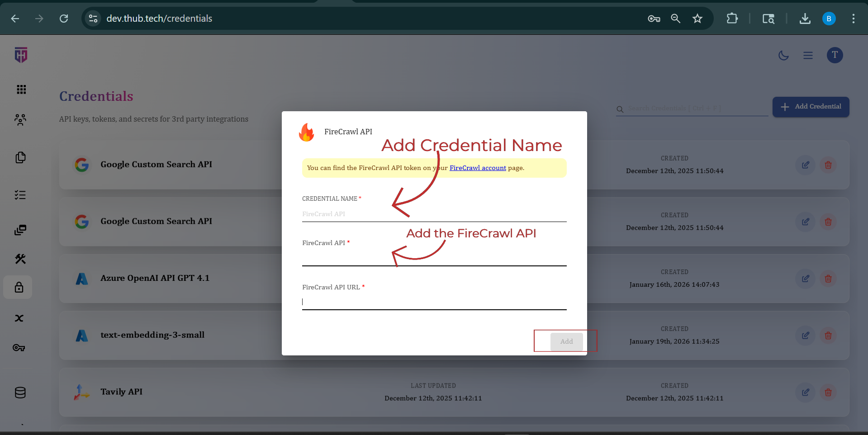The height and width of the screenshot is (435, 868).
Task: Open the key icon in sidebar
Action: tap(19, 348)
